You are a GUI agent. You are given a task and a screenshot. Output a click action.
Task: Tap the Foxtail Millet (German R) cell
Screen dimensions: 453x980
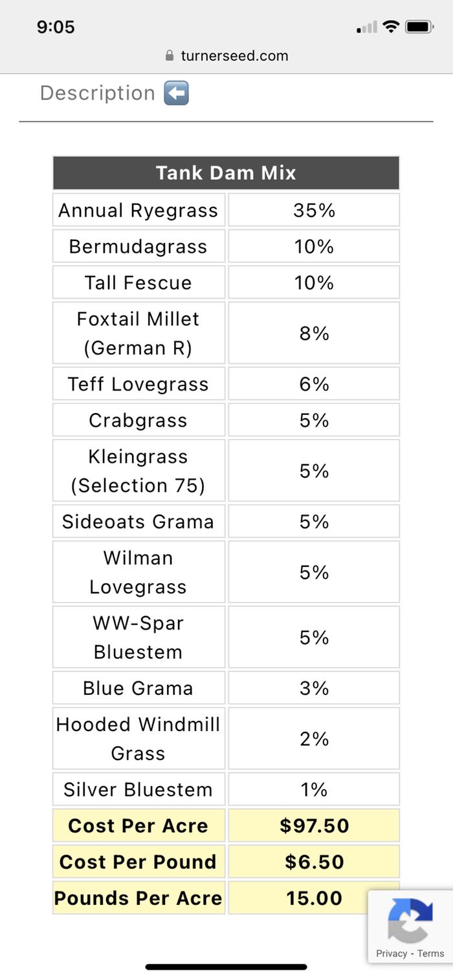(x=138, y=333)
